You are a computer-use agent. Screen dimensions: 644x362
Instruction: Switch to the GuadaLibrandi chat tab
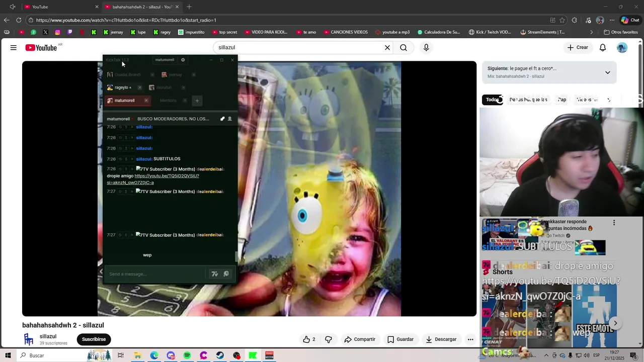click(124, 75)
